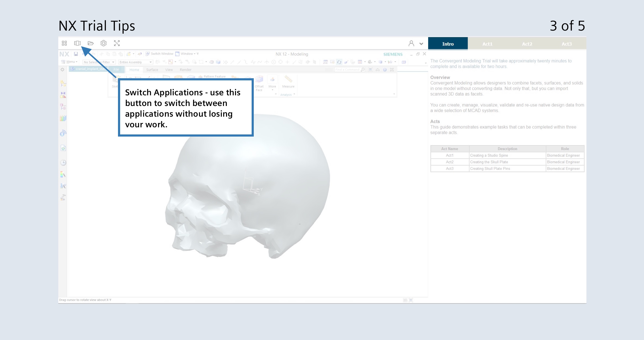Open the File ribbon tab

116,69
